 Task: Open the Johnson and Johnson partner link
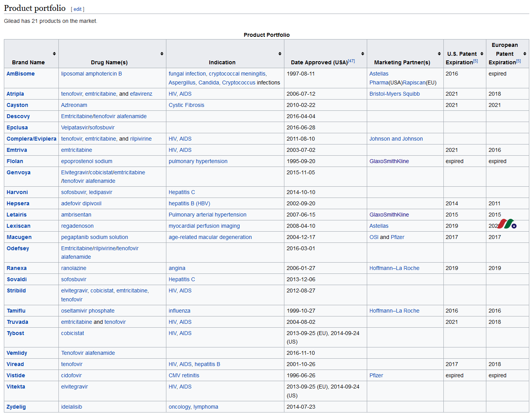pyautogui.click(x=396, y=139)
